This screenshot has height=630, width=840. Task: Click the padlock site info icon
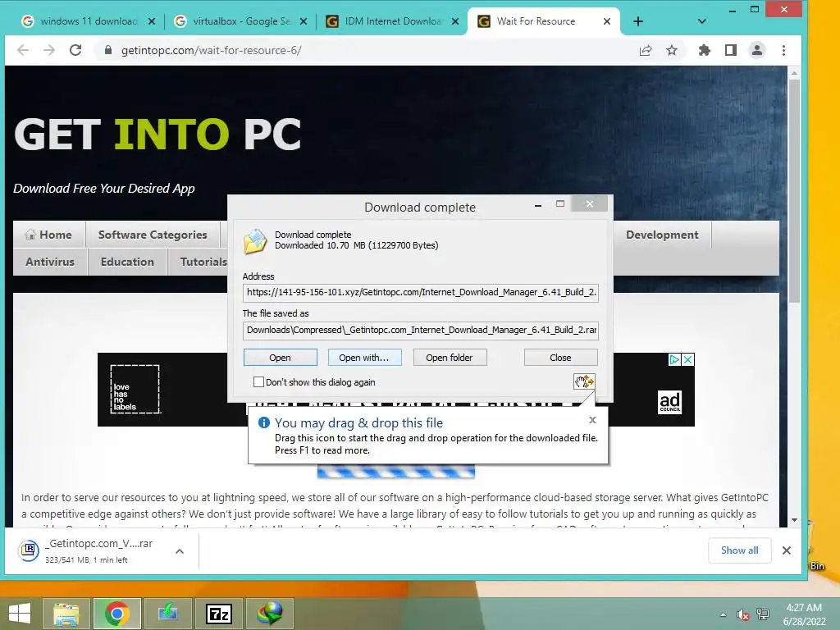coord(108,50)
